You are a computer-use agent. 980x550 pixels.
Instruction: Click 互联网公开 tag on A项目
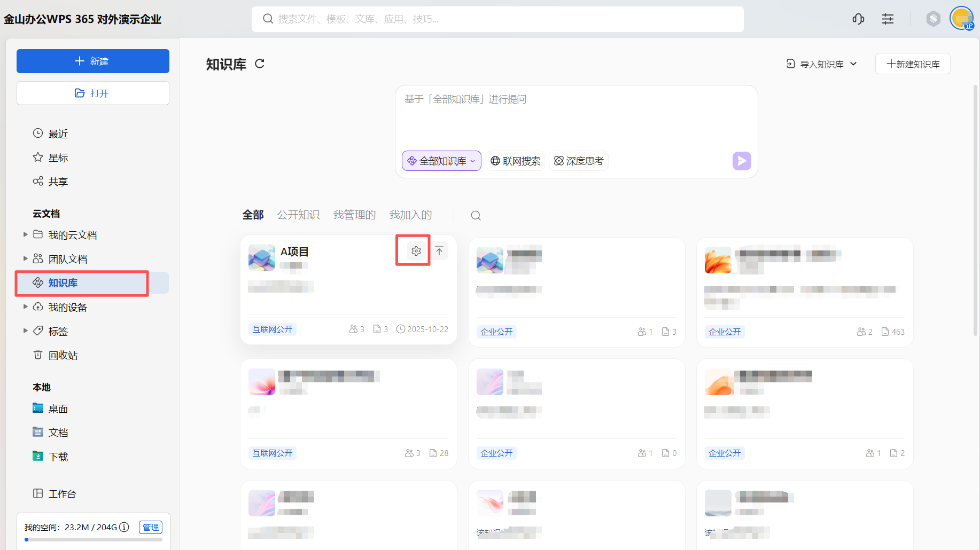pyautogui.click(x=273, y=329)
